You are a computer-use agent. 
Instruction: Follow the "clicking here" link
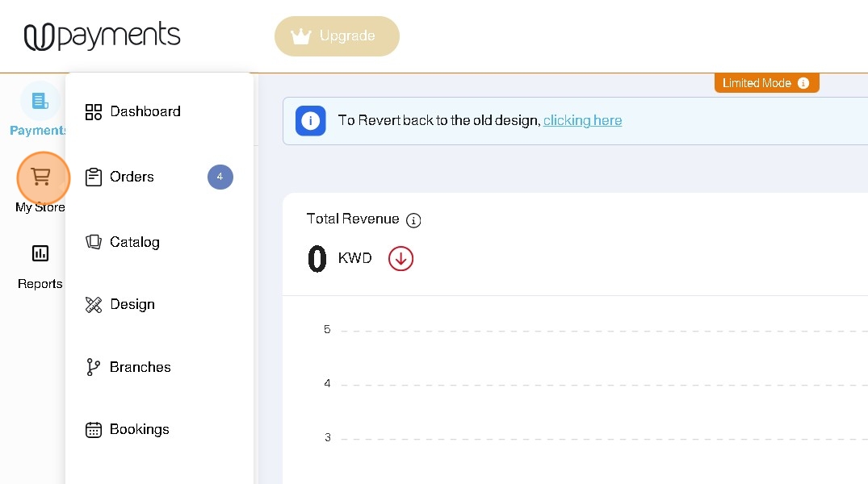582,120
